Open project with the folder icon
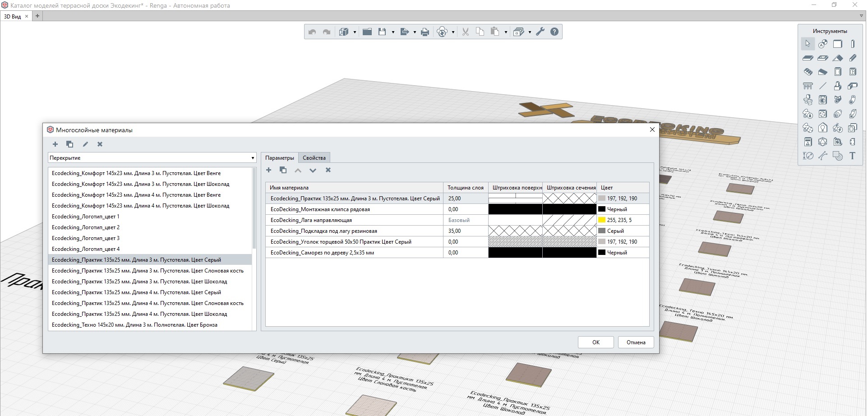This screenshot has width=868, height=416. point(367,32)
